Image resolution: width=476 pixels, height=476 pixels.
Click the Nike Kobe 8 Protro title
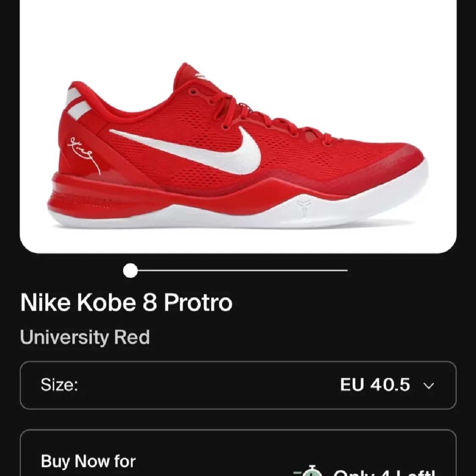point(126,303)
